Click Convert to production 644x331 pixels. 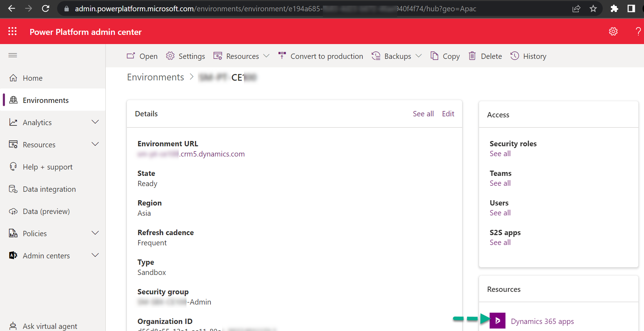(x=320, y=56)
